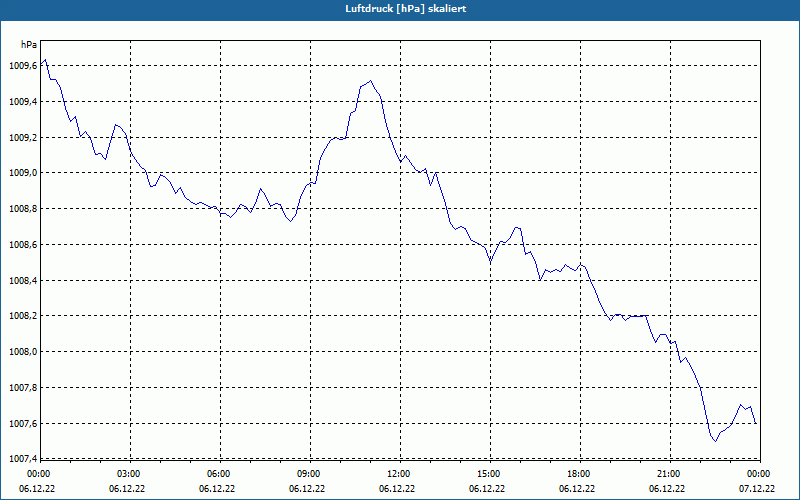Click the 21:00 time axis label

coord(668,474)
